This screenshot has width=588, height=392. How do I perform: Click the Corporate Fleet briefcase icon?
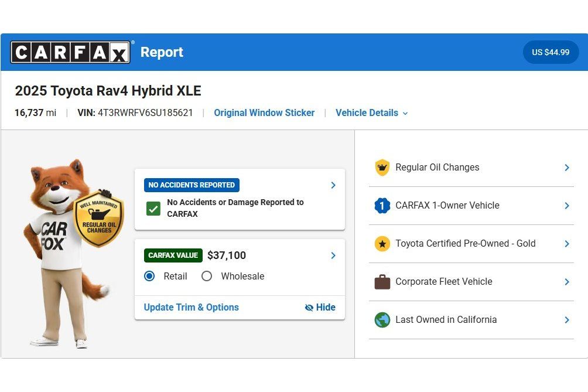click(382, 282)
